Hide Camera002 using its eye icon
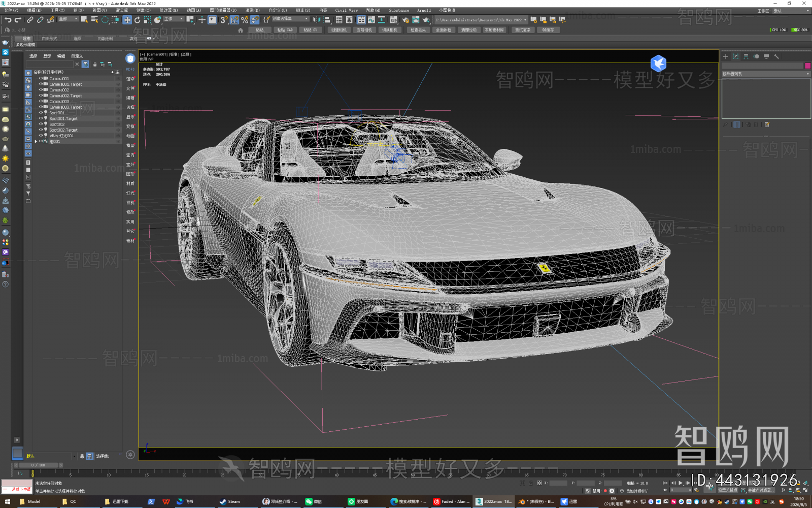This screenshot has height=508, width=812. click(41, 90)
